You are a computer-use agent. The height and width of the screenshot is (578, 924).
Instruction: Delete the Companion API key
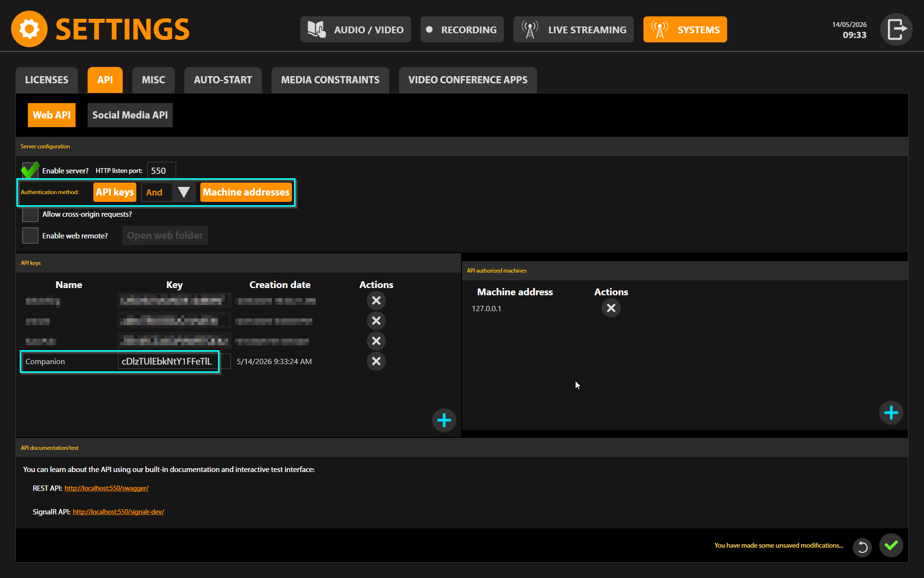click(x=376, y=361)
